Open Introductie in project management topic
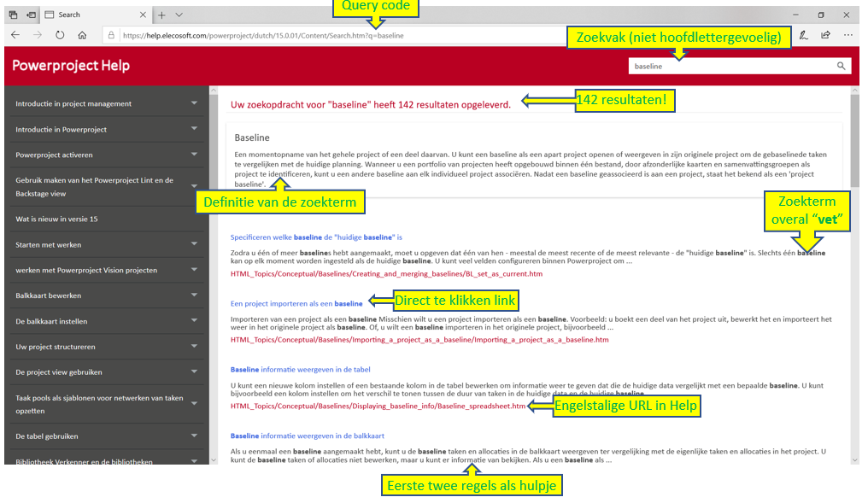This screenshot has width=868, height=503. (x=73, y=103)
